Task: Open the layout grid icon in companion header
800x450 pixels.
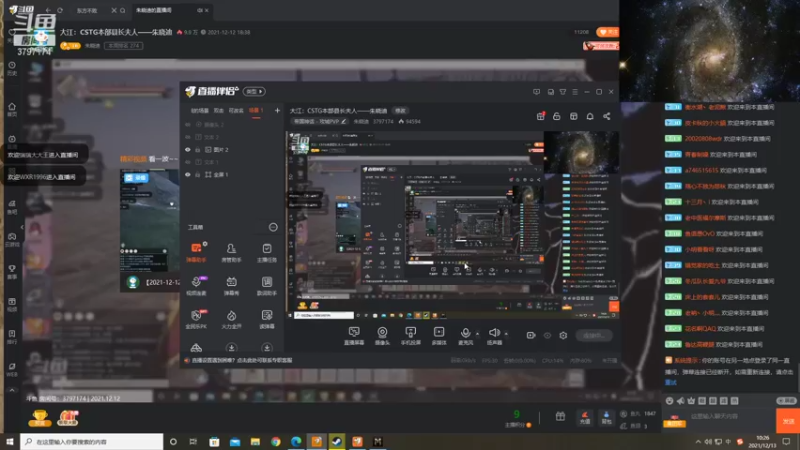Action: pos(573,116)
